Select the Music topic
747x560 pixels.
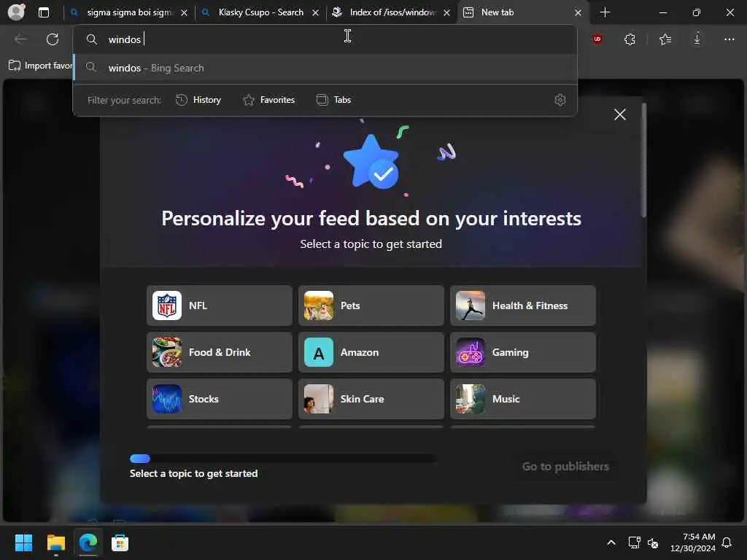click(x=523, y=399)
